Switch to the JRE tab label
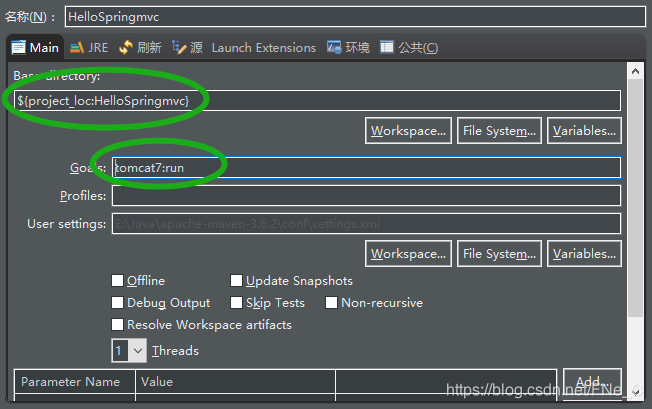 (98, 48)
